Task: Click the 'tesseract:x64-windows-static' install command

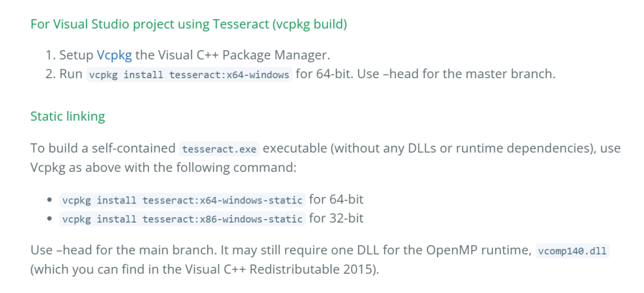Action: (x=182, y=200)
